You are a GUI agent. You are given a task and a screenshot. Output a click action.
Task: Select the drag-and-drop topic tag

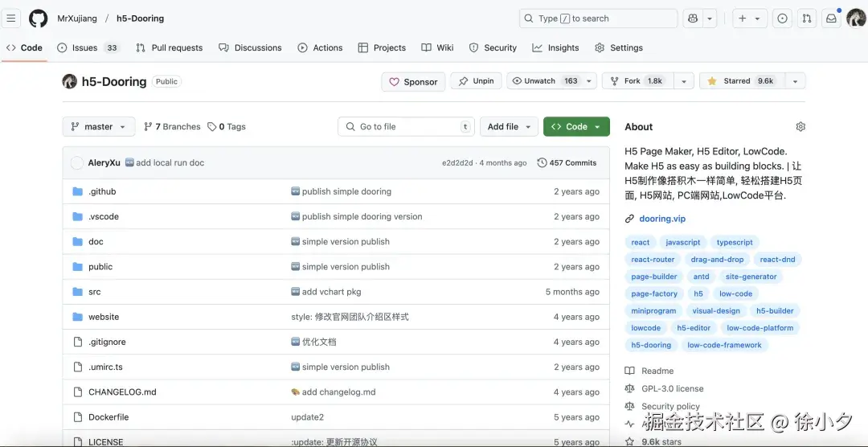tap(718, 259)
